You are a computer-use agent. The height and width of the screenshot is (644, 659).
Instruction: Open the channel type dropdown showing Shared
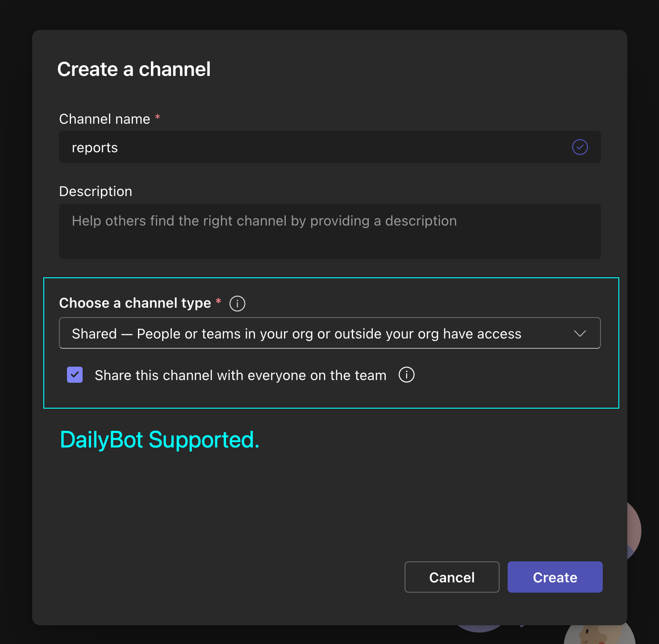[313, 333]
